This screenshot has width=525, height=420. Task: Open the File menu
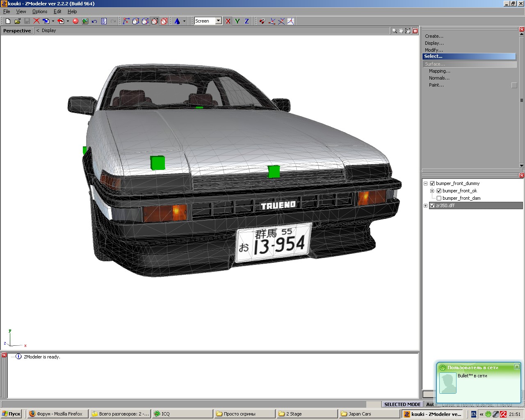click(7, 11)
